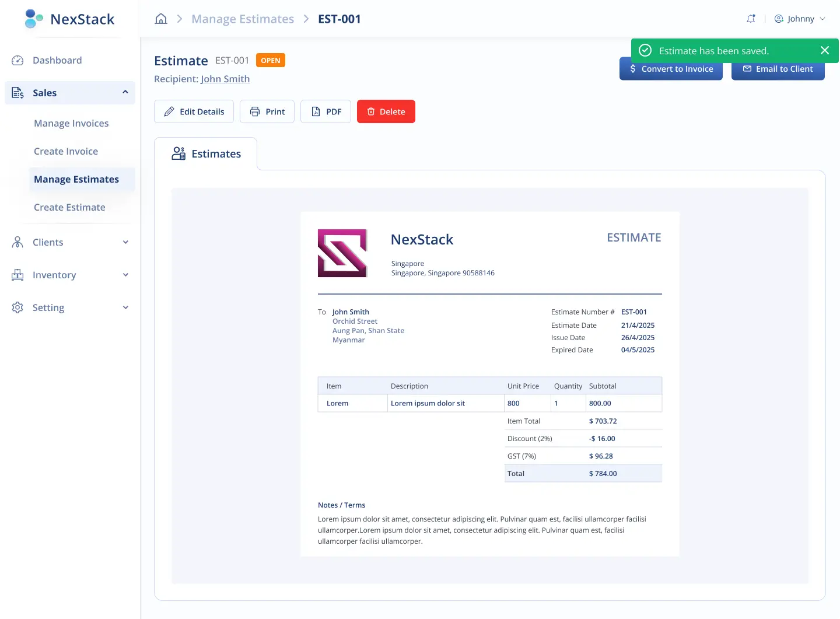Select Manage Invoices in the sidebar
Screen dimensions: 840x619
[71, 123]
